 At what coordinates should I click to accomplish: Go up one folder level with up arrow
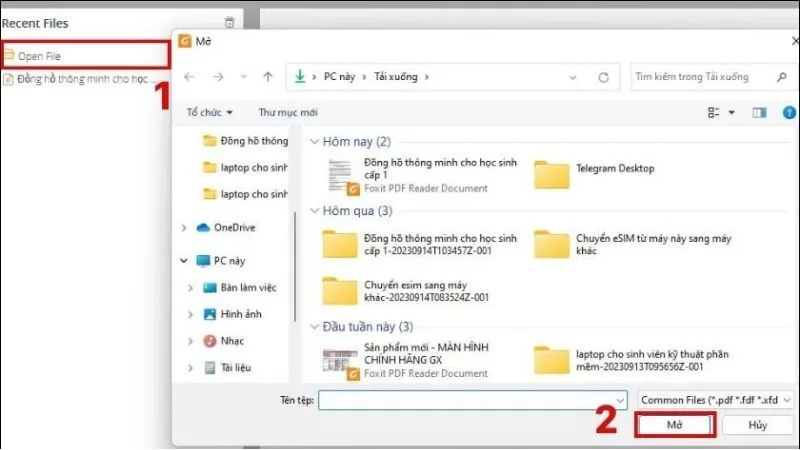coord(268,77)
